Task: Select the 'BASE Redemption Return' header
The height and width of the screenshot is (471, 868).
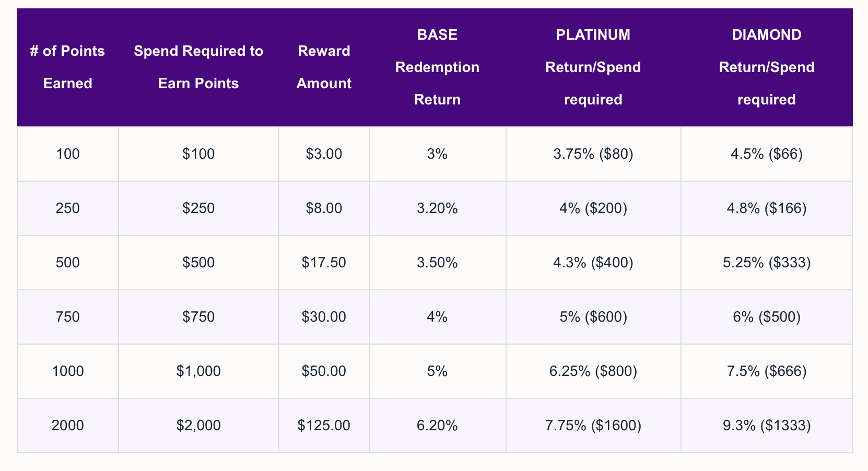Action: (437, 67)
